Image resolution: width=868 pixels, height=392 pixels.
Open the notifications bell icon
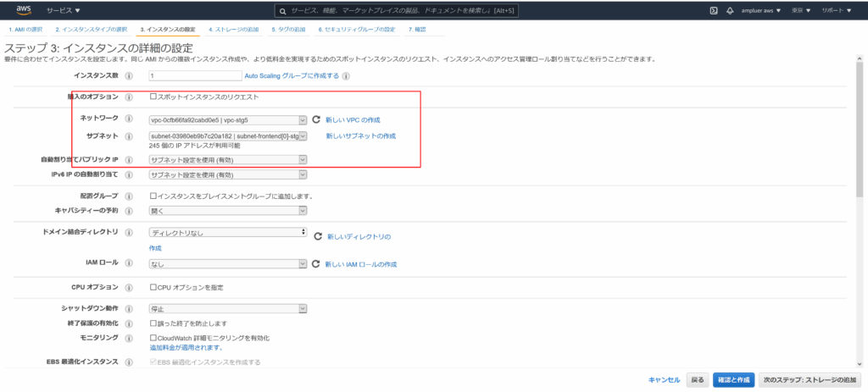pos(730,10)
